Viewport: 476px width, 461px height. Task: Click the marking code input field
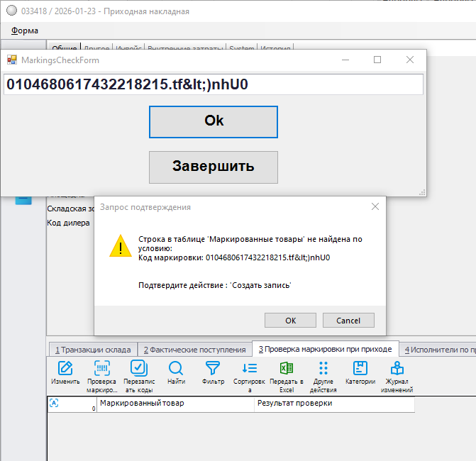213,84
